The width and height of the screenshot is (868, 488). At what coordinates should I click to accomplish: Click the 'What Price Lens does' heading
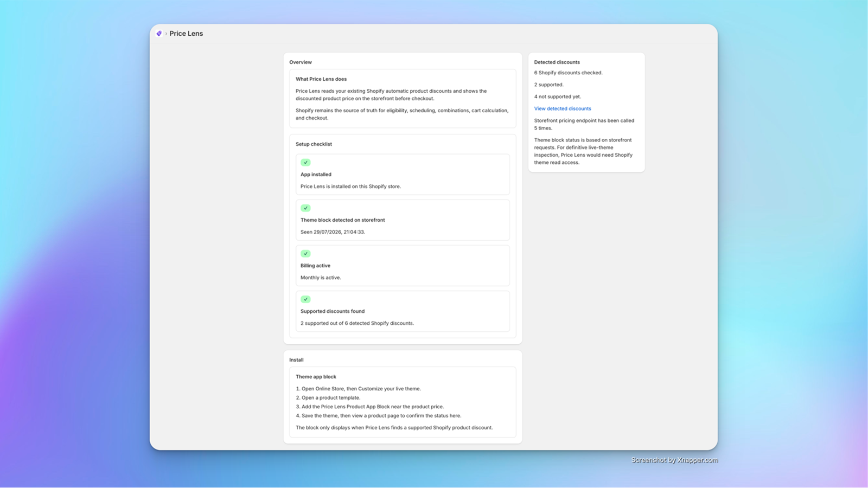pos(321,79)
